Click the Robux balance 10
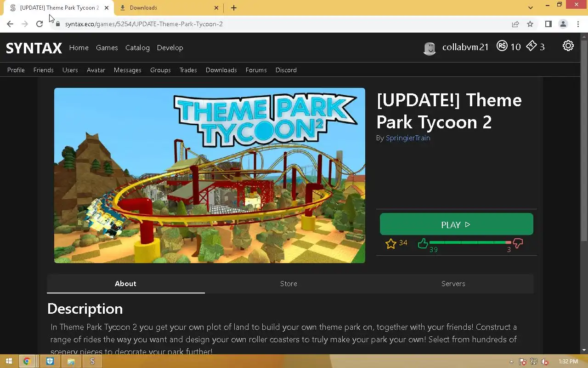588x368 pixels. point(515,47)
